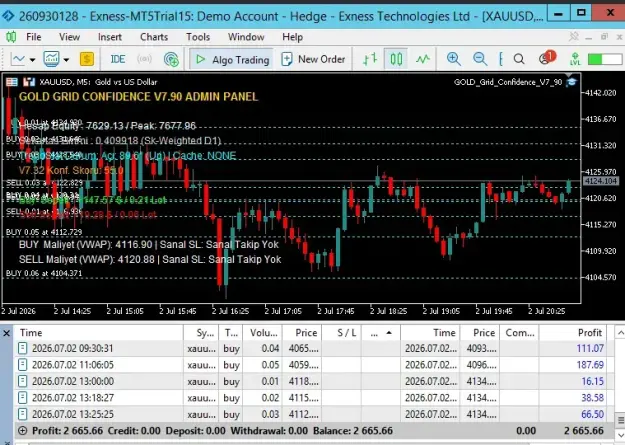Select the 13:18:27 trade row icon
This screenshot has width=625, height=445.
coord(23,398)
